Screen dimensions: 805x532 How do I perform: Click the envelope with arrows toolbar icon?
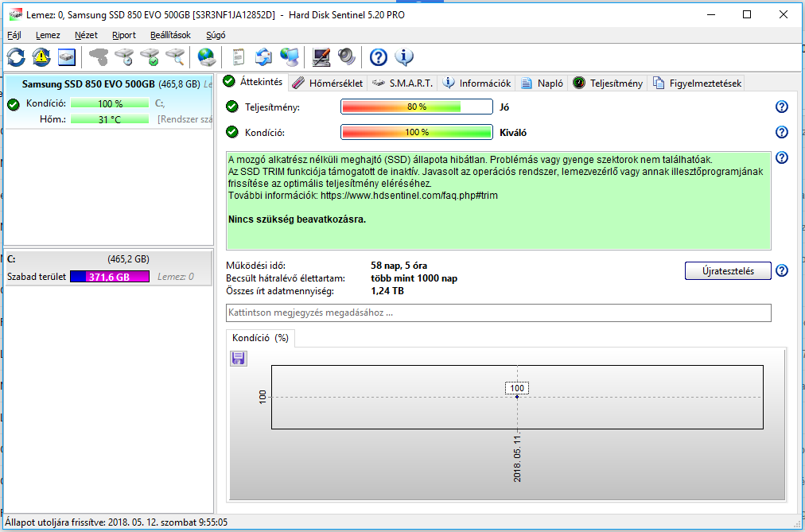point(264,57)
